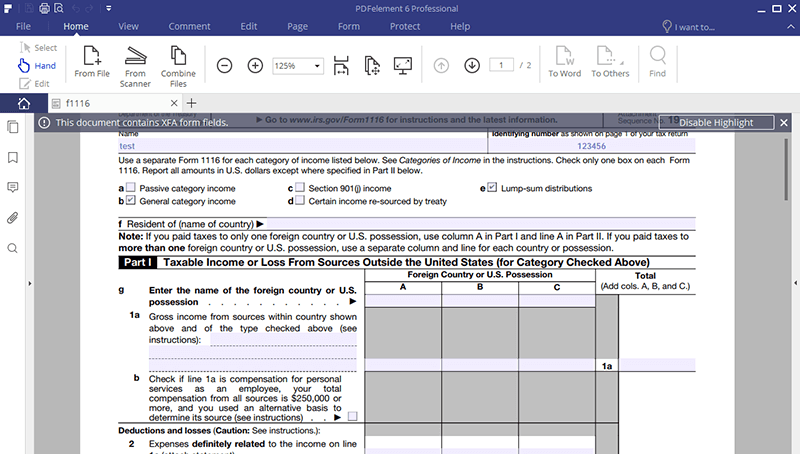Switch to the Page tab
Image resolution: width=800 pixels, height=454 pixels.
pos(297,26)
